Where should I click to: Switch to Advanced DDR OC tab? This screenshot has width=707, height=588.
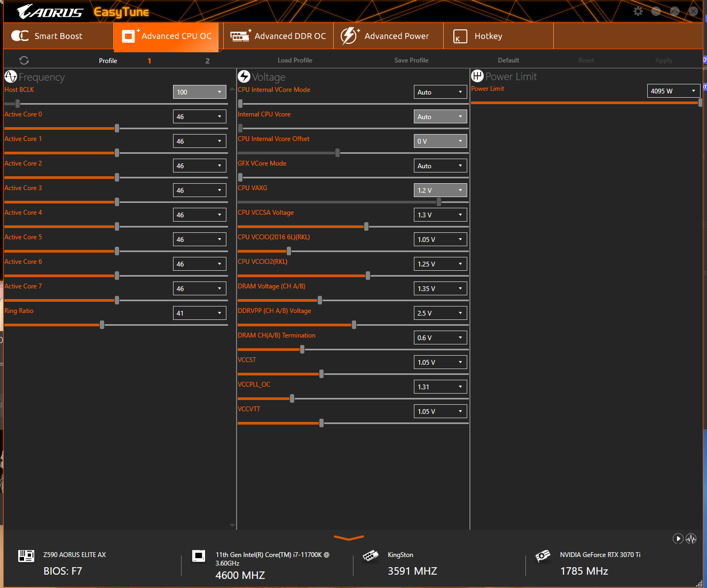(278, 36)
